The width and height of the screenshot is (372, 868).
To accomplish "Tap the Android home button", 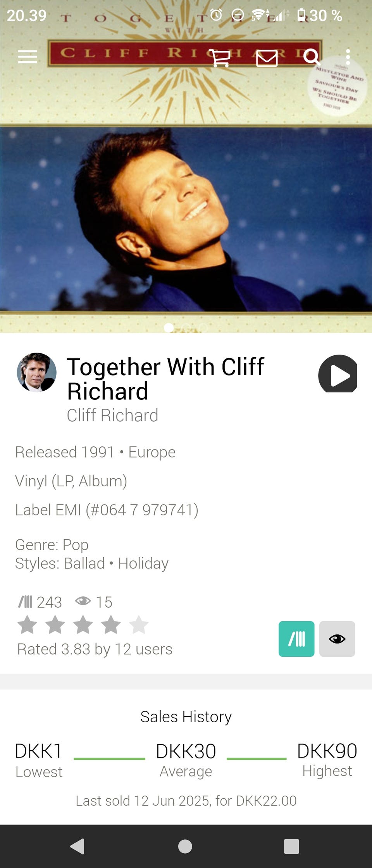I will [x=185, y=846].
